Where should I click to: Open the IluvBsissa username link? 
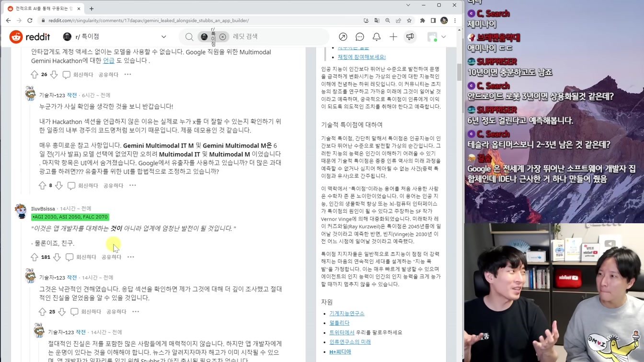43,209
